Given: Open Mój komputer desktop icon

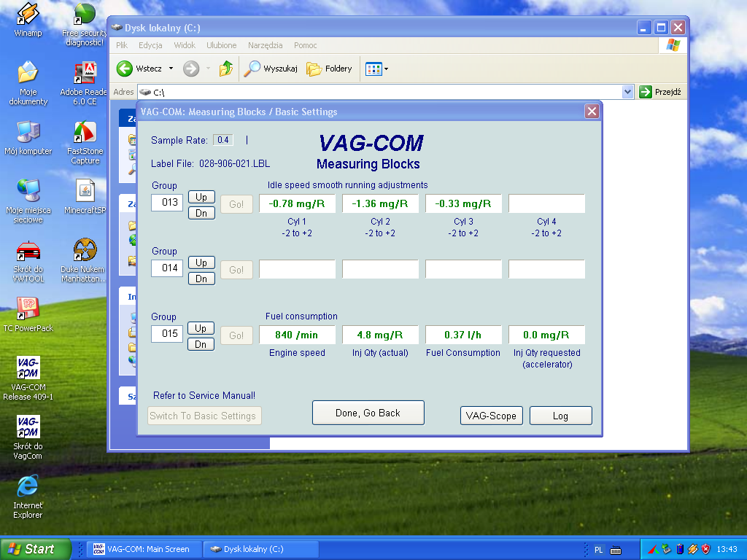Looking at the screenshot, I should click(x=28, y=138).
